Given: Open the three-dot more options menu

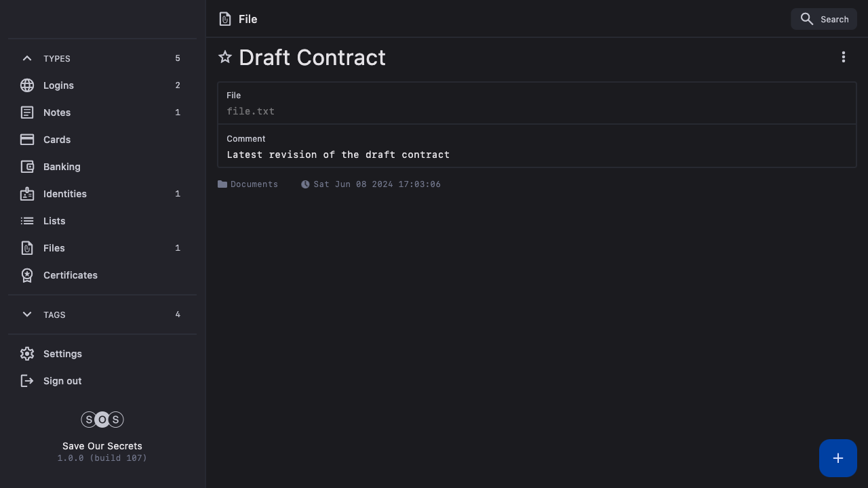Looking at the screenshot, I should point(844,58).
